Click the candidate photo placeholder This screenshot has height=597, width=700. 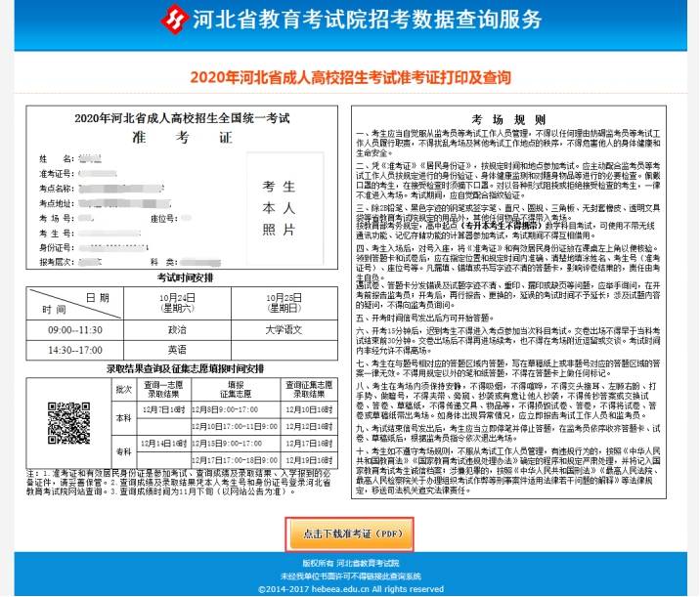click(x=284, y=208)
